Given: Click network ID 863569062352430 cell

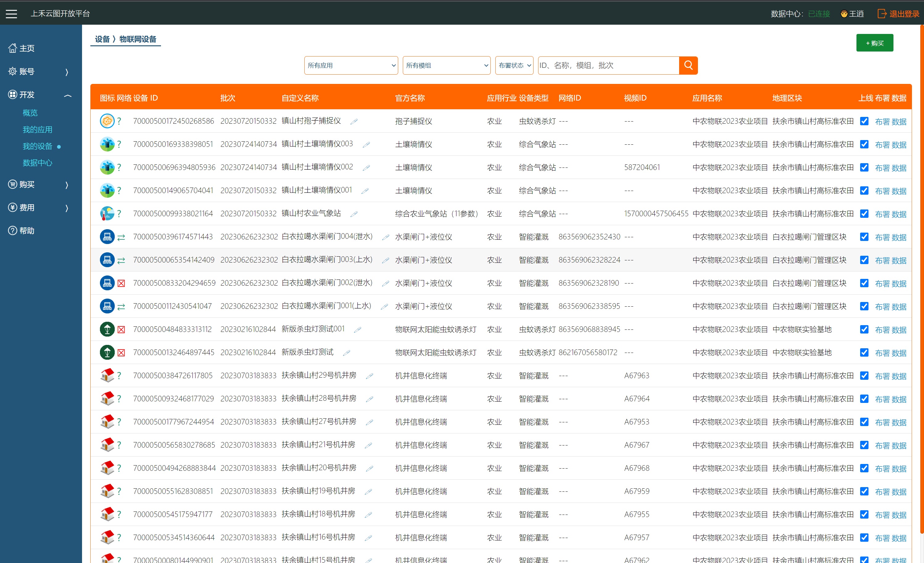Looking at the screenshot, I should coord(589,237).
